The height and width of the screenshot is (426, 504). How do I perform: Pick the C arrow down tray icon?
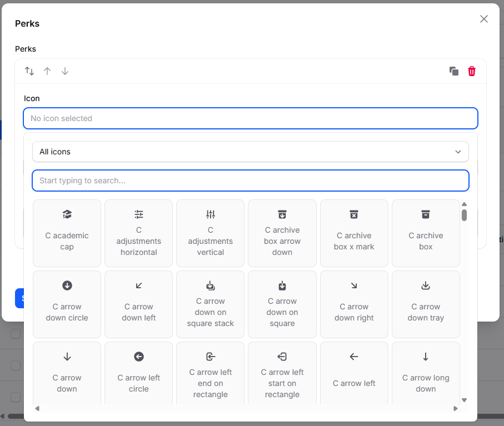tap(426, 304)
